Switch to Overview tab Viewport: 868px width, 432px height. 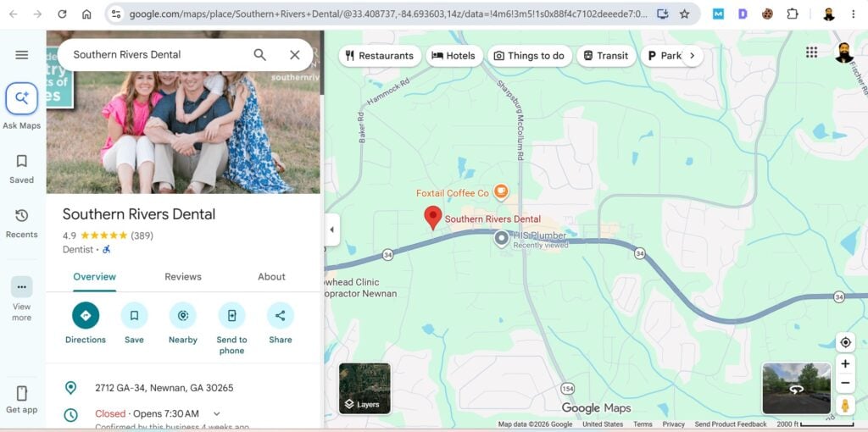click(x=95, y=277)
